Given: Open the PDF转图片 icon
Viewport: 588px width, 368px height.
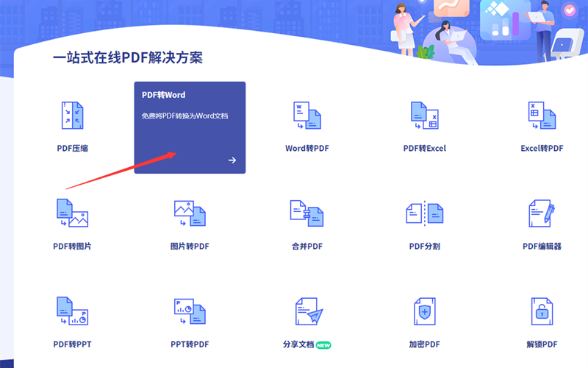Looking at the screenshot, I should pos(72,213).
